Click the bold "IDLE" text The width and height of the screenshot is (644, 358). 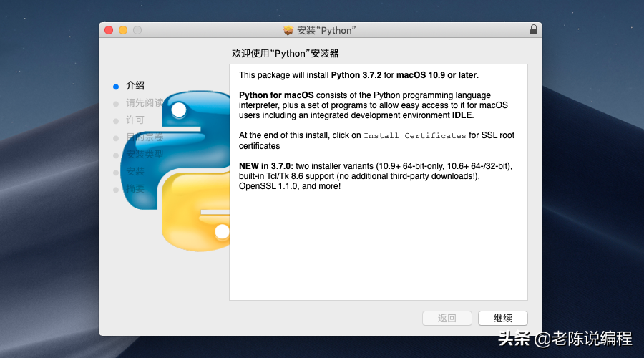click(462, 115)
